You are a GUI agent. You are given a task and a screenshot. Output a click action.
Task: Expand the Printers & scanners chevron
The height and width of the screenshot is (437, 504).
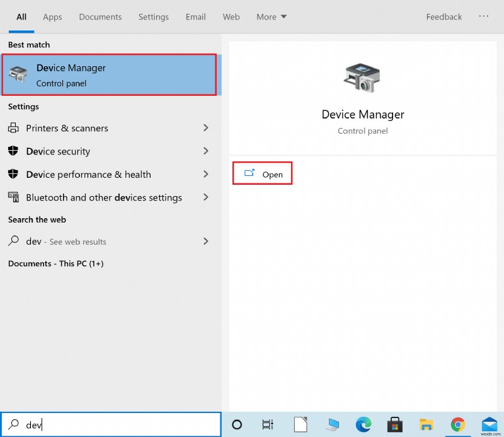tap(205, 128)
